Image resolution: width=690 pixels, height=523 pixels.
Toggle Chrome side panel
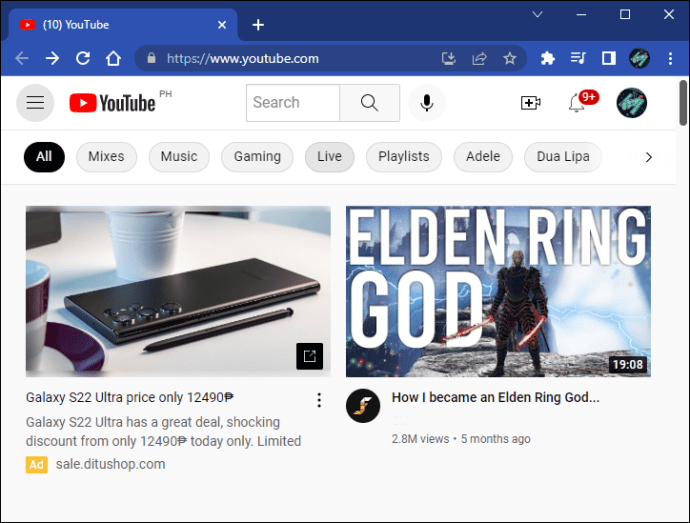coord(609,58)
